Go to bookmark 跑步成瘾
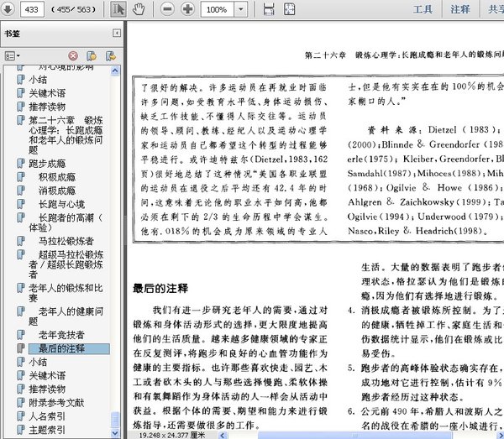 (48, 162)
